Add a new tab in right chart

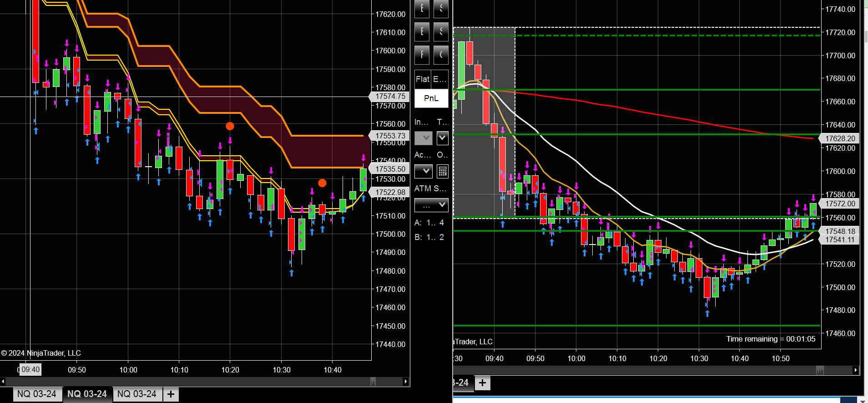pyautogui.click(x=483, y=383)
